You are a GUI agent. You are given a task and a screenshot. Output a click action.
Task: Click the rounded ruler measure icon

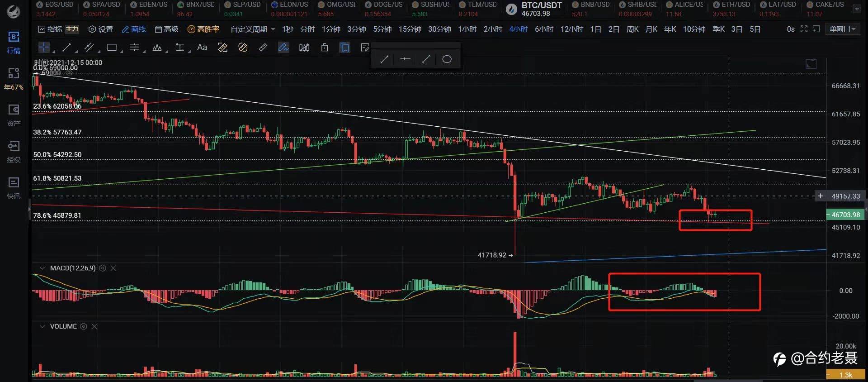(243, 47)
